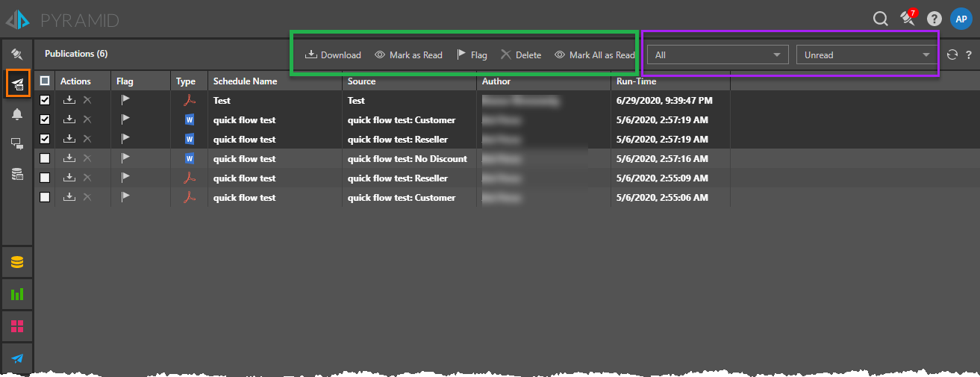Click the Download toolbar button
Image resolution: width=980 pixels, height=377 pixels.
pyautogui.click(x=334, y=55)
